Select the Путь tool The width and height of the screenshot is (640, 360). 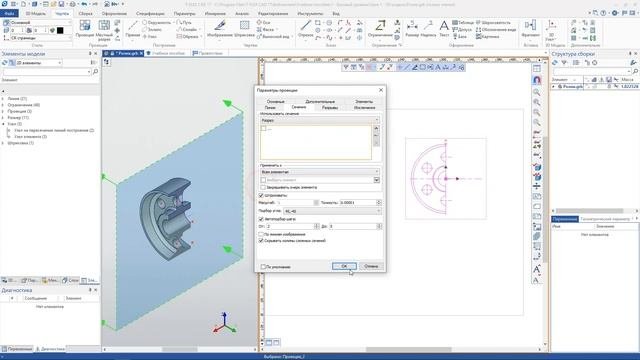click(x=184, y=23)
